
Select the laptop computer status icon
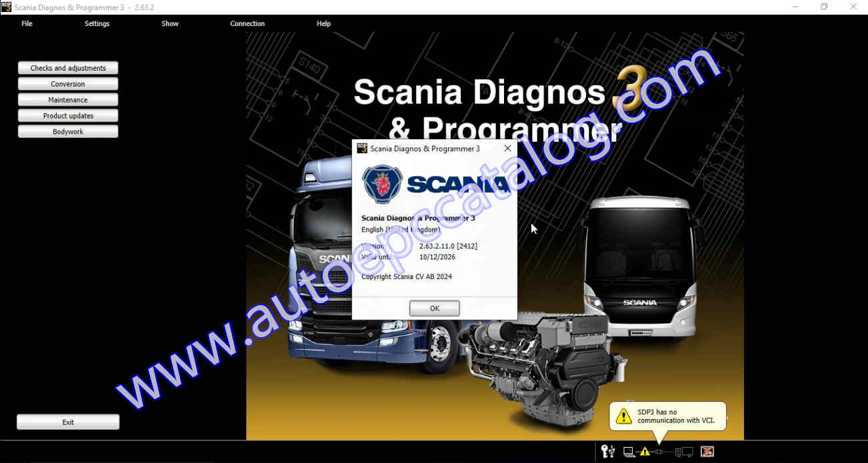tap(628, 452)
